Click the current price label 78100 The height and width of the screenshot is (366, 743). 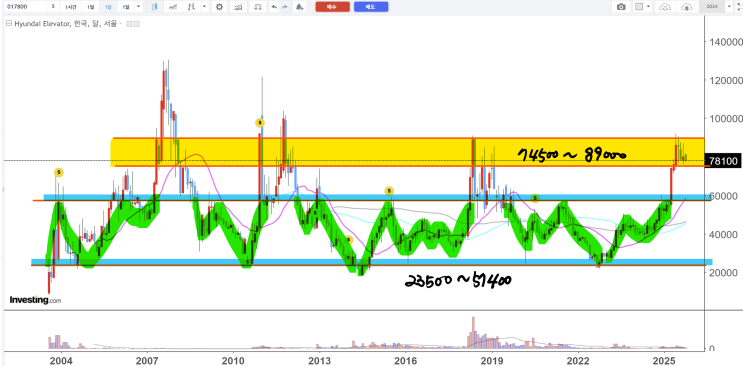pyautogui.click(x=723, y=161)
